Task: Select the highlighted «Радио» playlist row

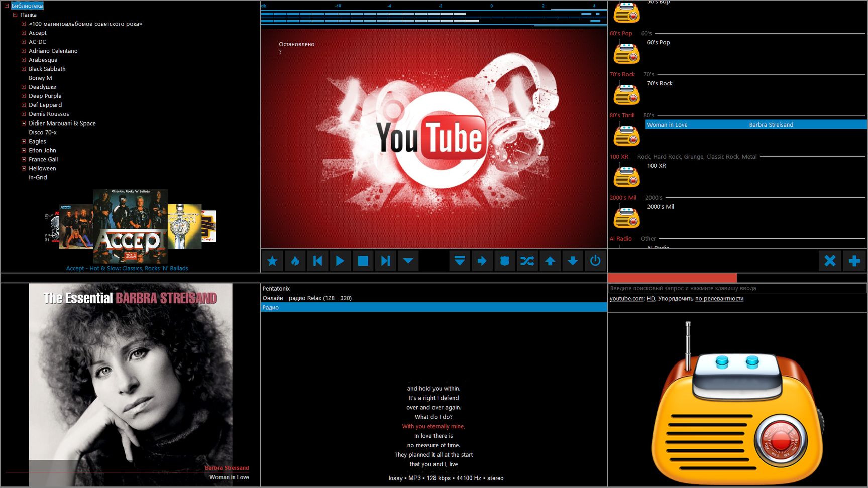Action: point(434,308)
